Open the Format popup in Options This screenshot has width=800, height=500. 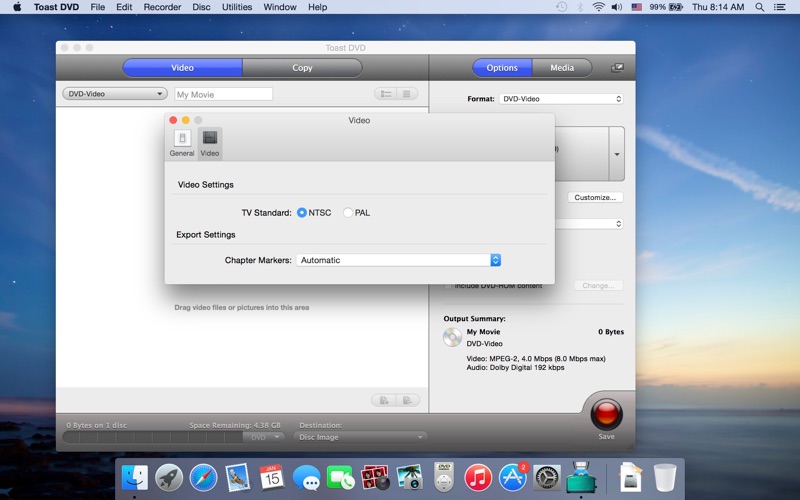click(561, 99)
